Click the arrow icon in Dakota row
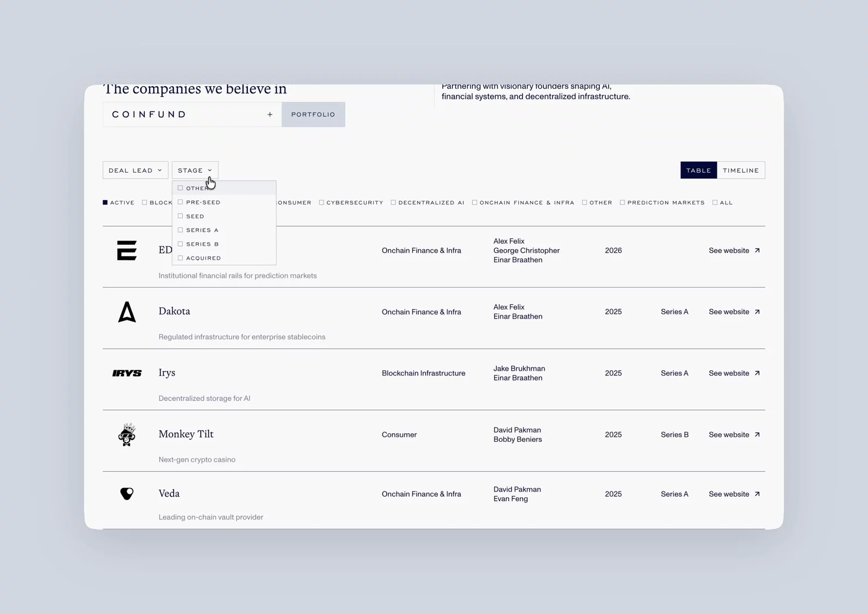 (757, 312)
